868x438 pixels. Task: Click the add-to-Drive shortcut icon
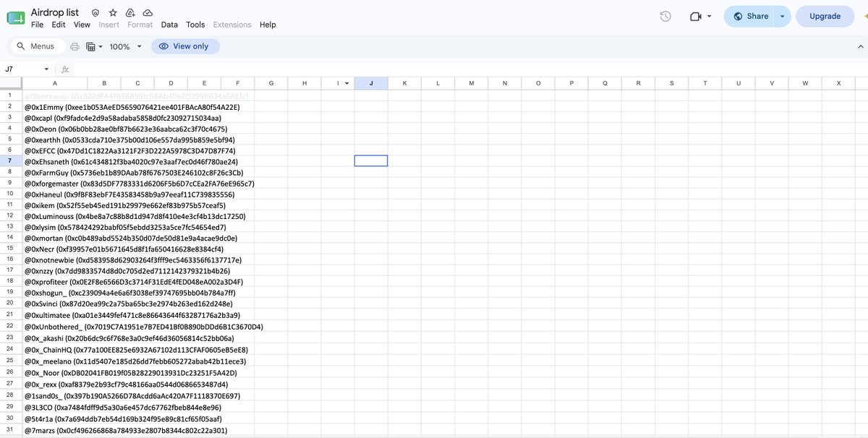point(130,13)
